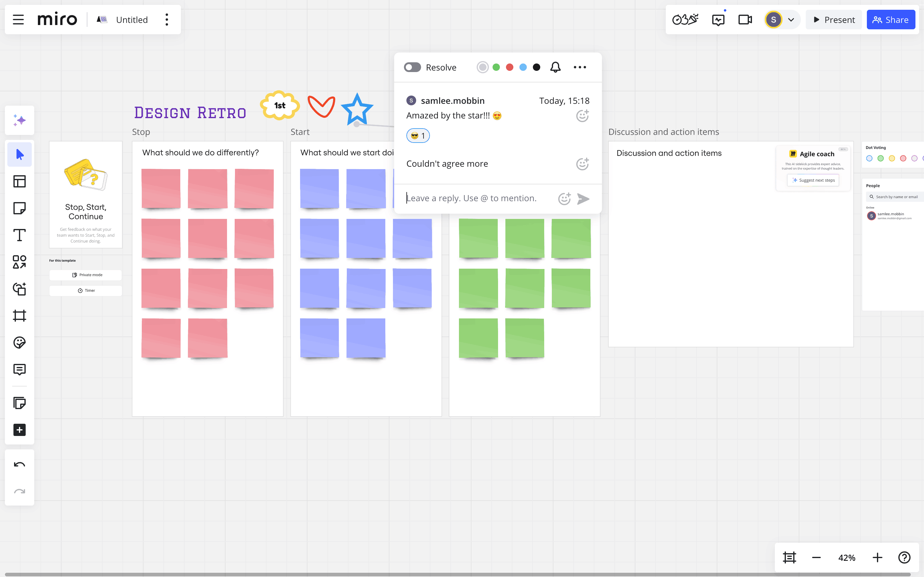924x577 pixels.
Task: Select the blue dot voting option
Action: click(x=869, y=158)
